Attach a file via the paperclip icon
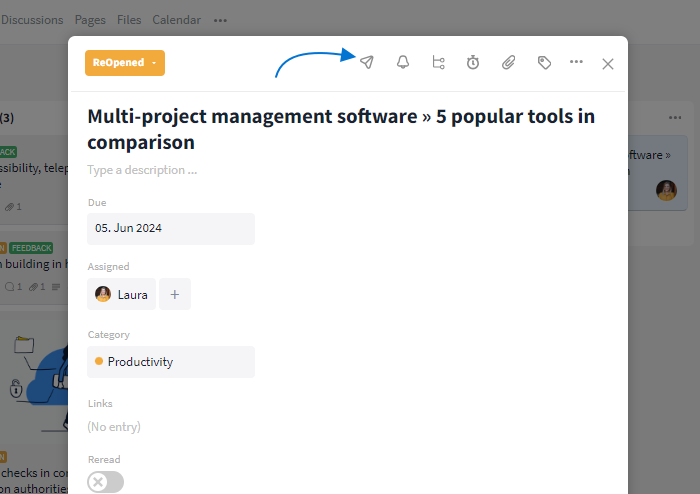The width and height of the screenshot is (700, 494). click(508, 62)
